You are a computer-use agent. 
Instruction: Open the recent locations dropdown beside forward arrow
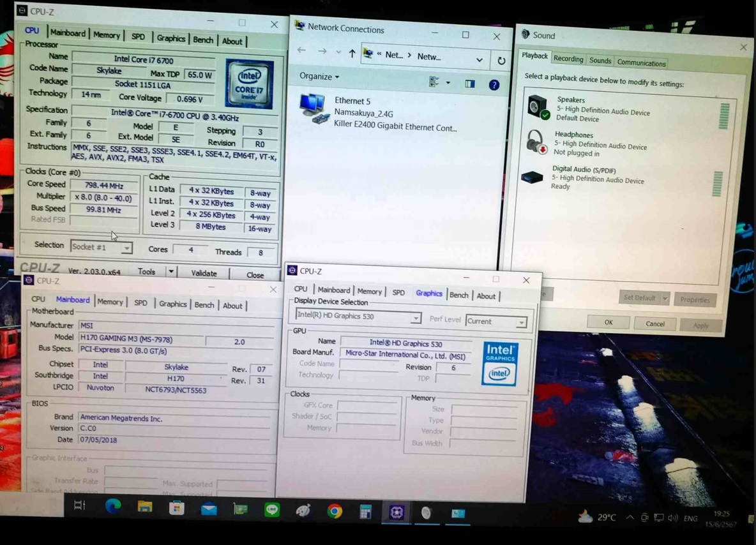point(338,52)
